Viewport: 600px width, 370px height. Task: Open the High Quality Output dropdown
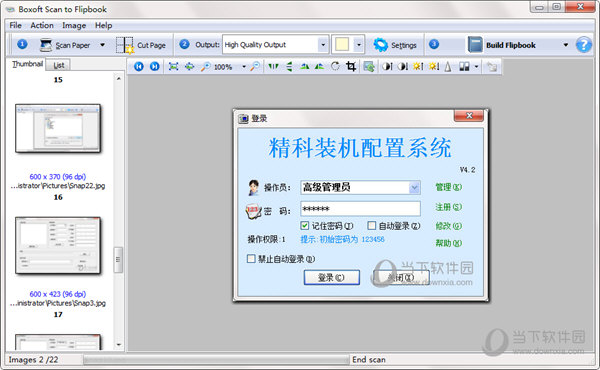tap(323, 45)
